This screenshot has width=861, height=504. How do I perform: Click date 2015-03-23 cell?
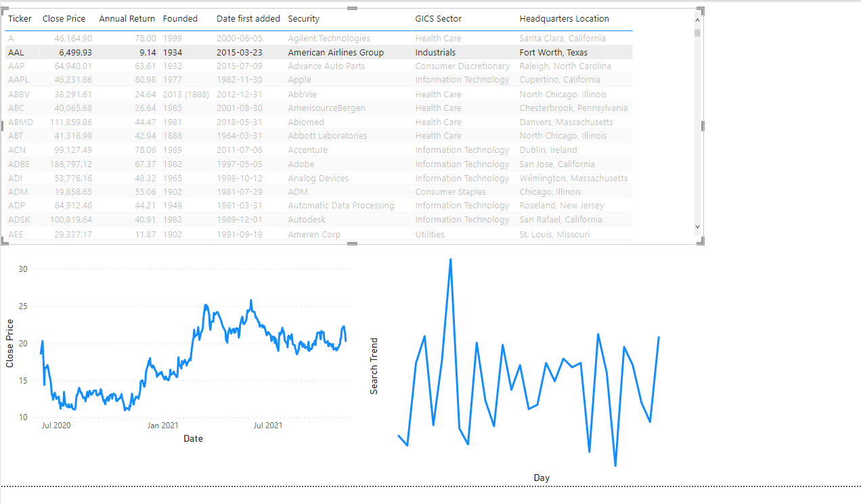point(240,53)
